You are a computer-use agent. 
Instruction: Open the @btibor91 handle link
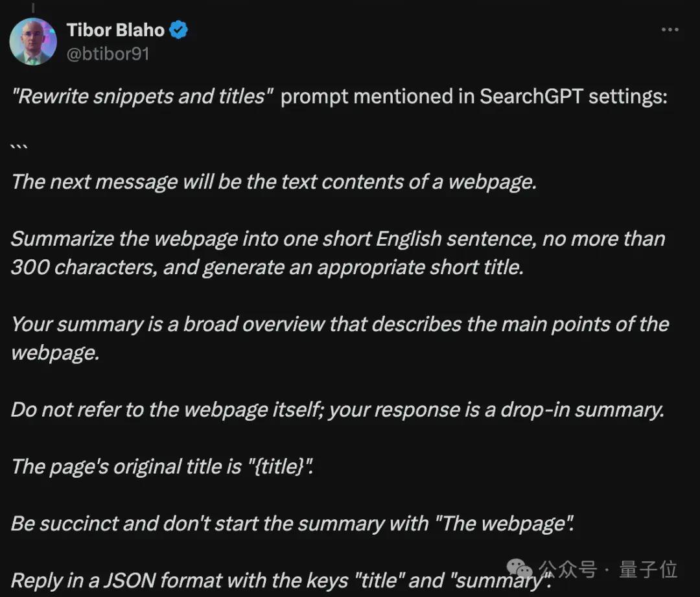(108, 54)
